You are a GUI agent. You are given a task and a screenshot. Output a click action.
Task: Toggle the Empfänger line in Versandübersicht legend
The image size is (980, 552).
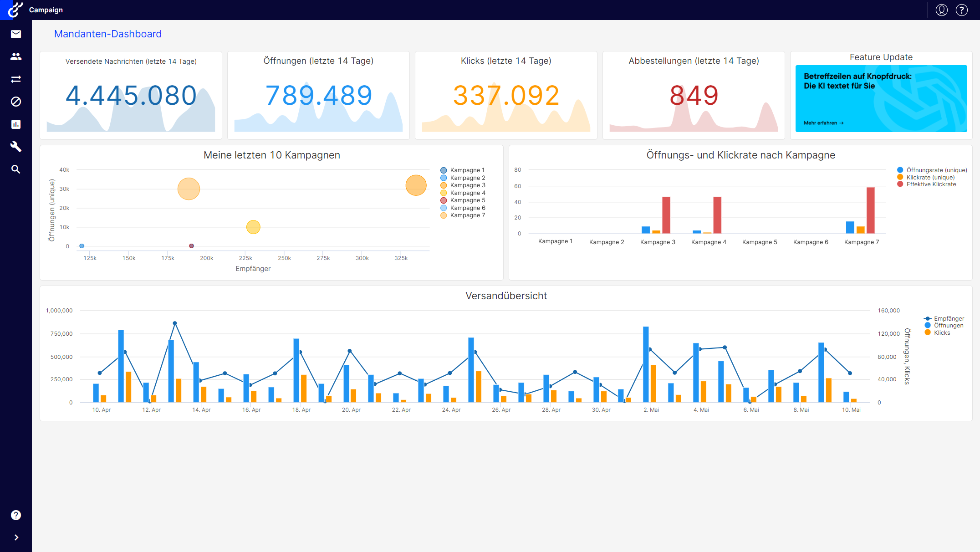pyautogui.click(x=948, y=319)
